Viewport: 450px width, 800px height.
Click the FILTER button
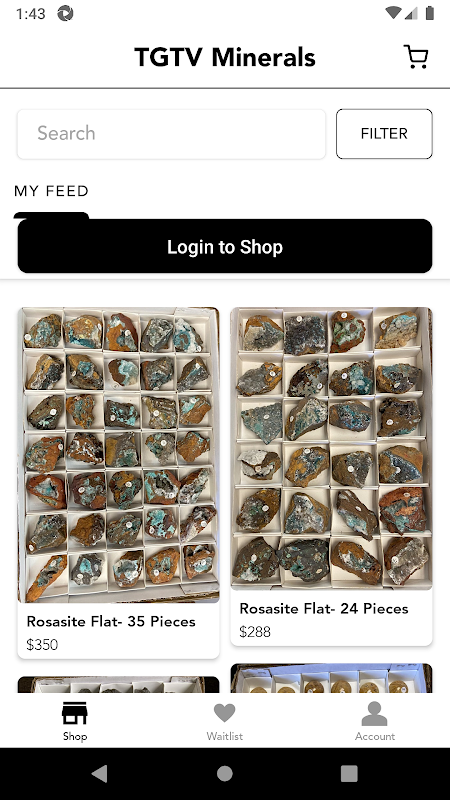384,134
